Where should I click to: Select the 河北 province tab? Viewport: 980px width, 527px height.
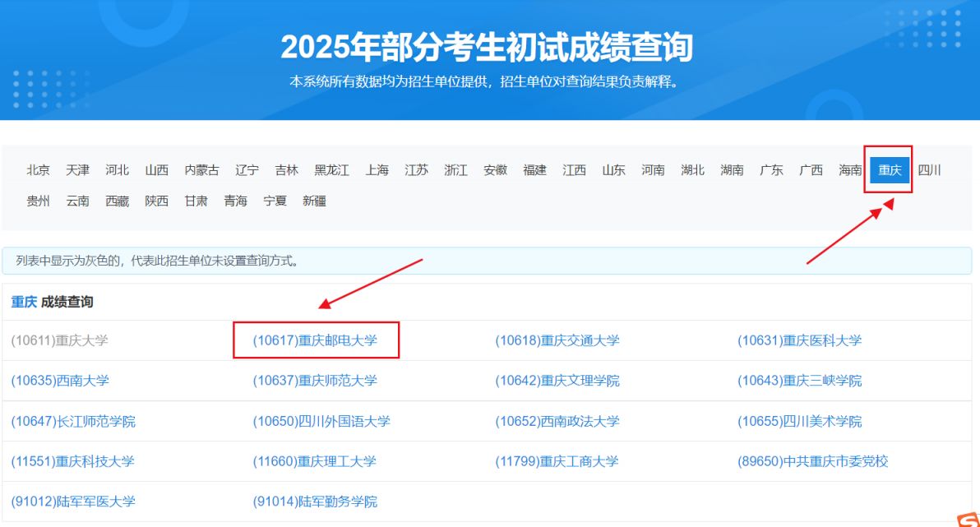pos(117,170)
